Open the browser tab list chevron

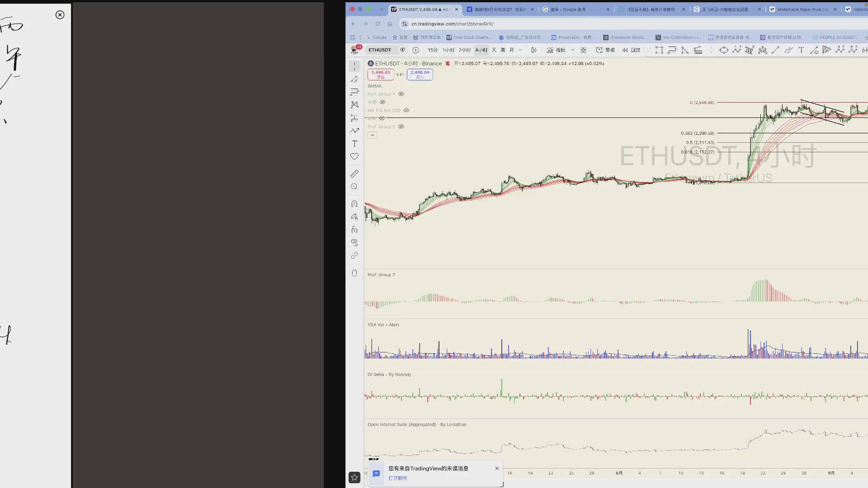[381, 9]
